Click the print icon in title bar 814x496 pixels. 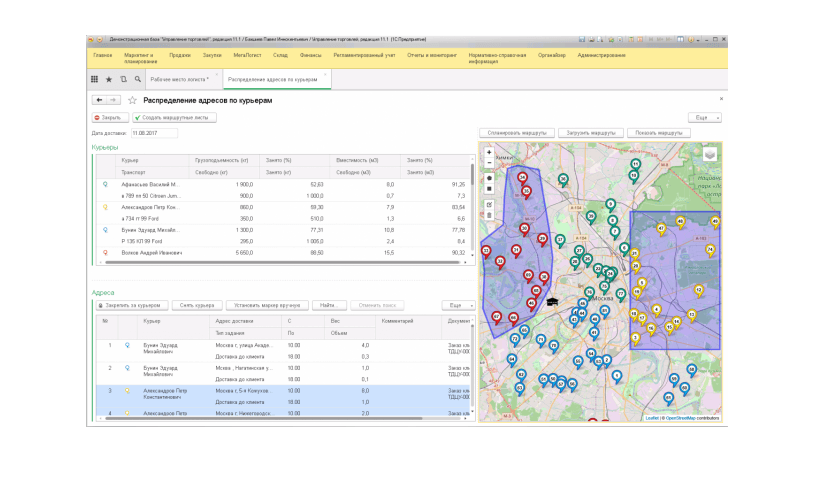pyautogui.click(x=591, y=39)
